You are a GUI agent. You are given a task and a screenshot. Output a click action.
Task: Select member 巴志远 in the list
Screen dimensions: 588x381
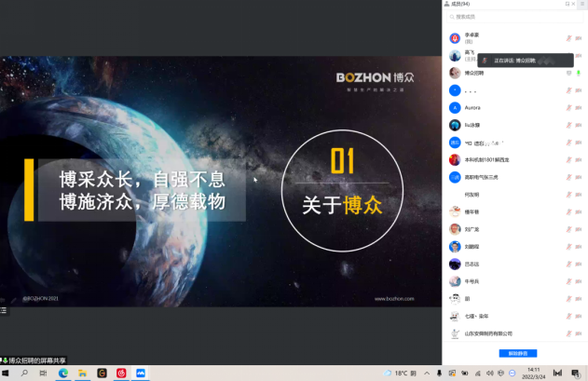click(x=514, y=264)
